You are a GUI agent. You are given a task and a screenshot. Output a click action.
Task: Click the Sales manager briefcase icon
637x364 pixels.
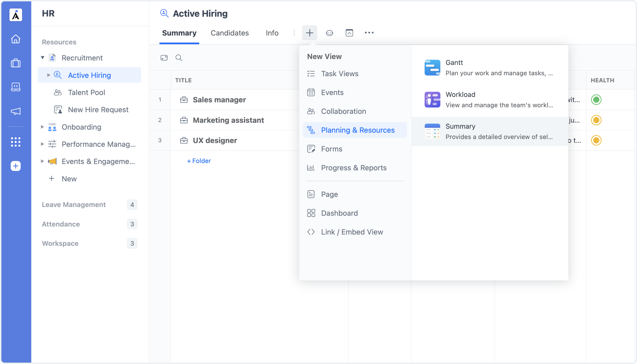click(x=184, y=100)
